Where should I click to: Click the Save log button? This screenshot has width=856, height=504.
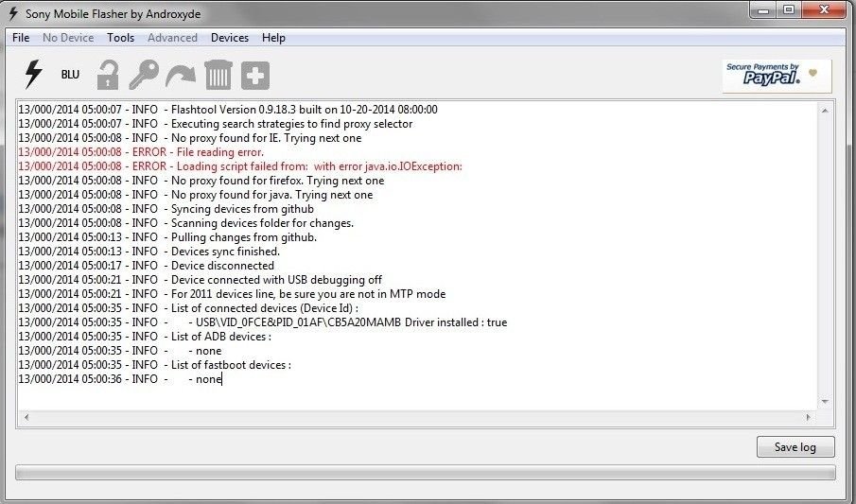coord(795,447)
